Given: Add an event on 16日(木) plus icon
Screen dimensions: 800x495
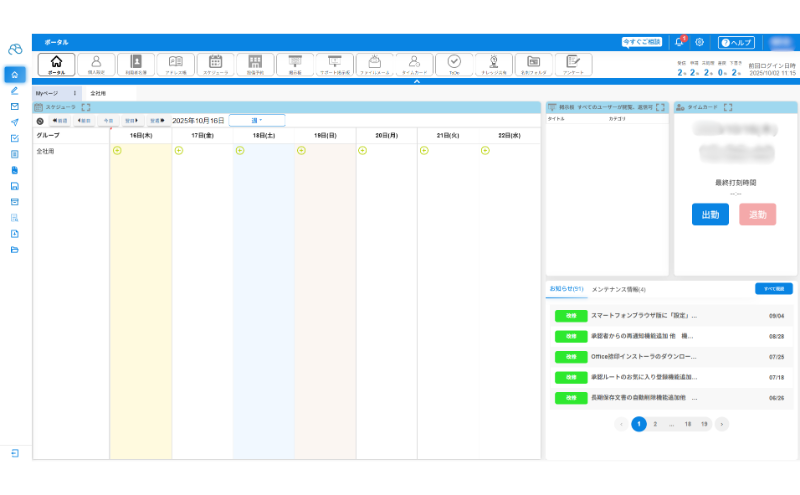Looking at the screenshot, I should pyautogui.click(x=117, y=150).
